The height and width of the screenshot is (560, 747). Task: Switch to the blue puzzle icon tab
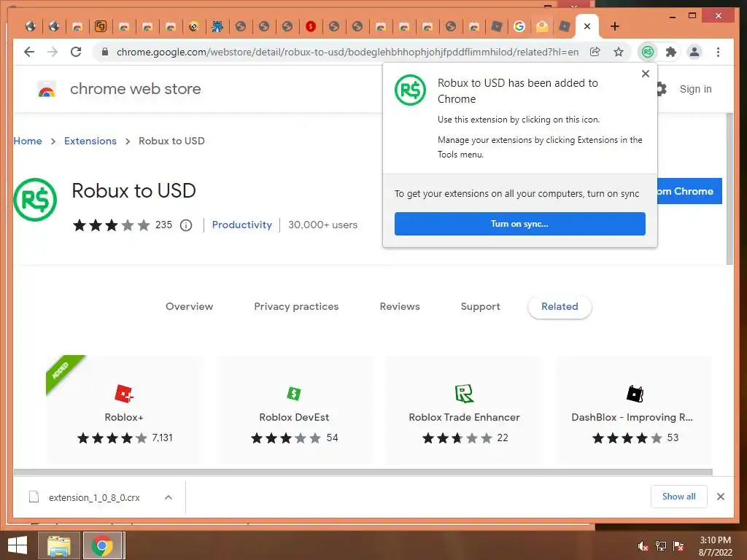pos(217,26)
